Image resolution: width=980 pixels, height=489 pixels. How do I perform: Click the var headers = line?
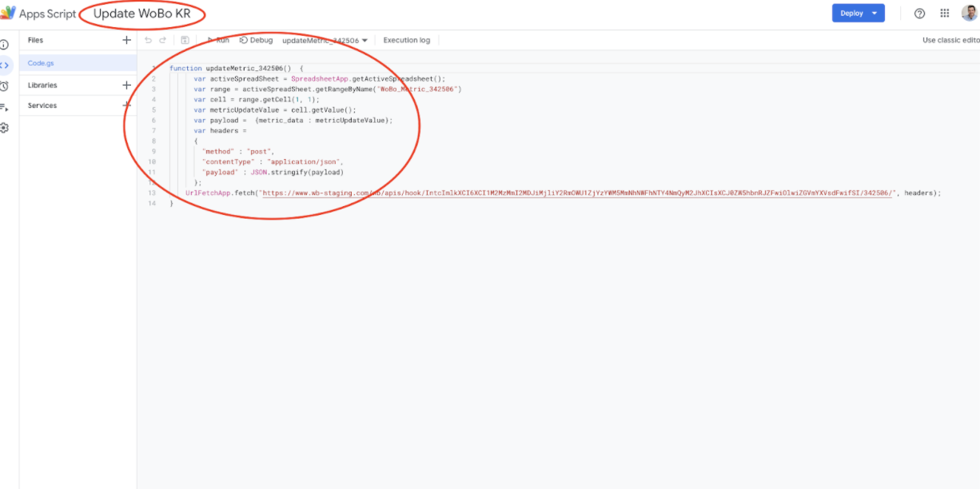tap(220, 130)
